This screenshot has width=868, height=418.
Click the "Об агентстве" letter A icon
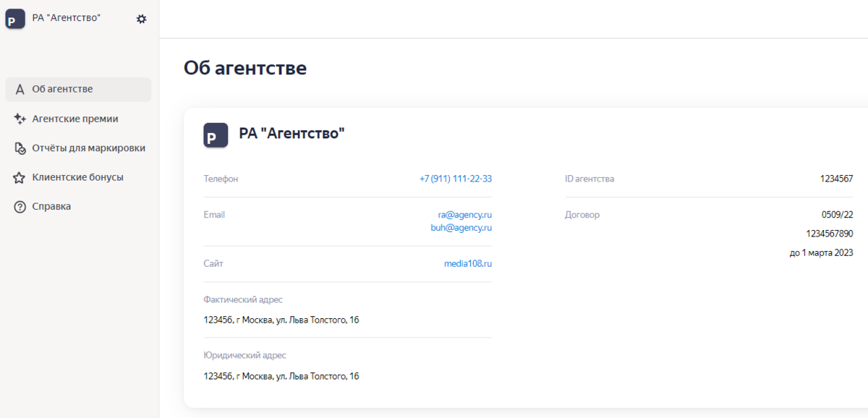pos(20,90)
